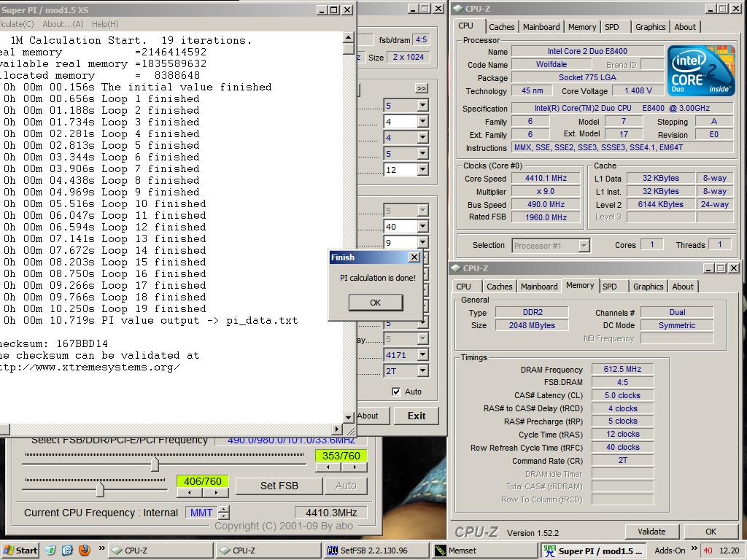Viewport: 747px width, 560px height.
Task: Click the right arrow under 353/760
Action: click(x=355, y=467)
